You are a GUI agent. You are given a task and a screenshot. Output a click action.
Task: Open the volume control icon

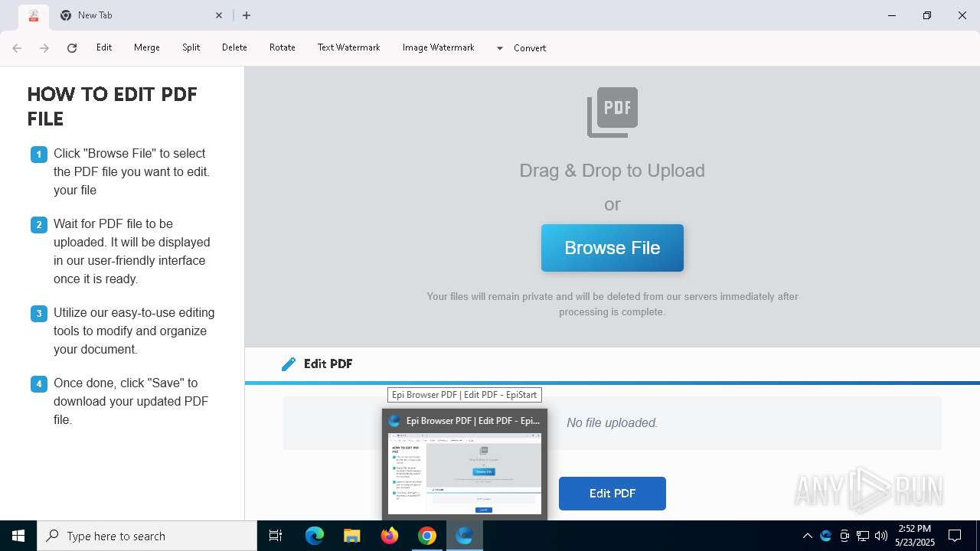click(x=881, y=536)
